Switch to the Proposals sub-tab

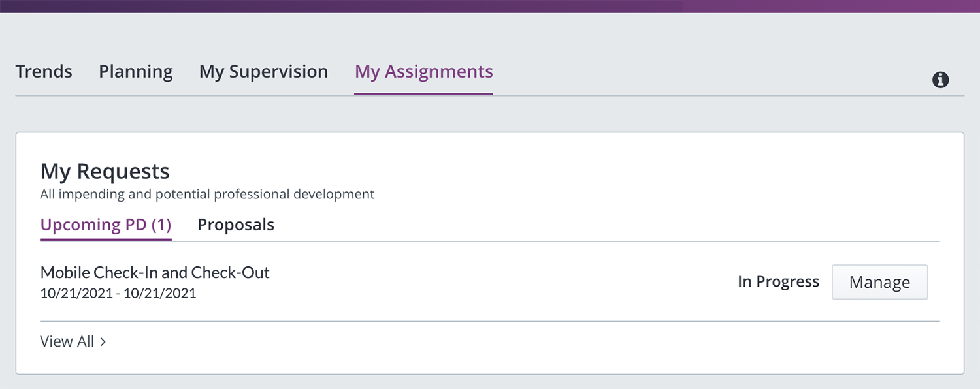[236, 225]
